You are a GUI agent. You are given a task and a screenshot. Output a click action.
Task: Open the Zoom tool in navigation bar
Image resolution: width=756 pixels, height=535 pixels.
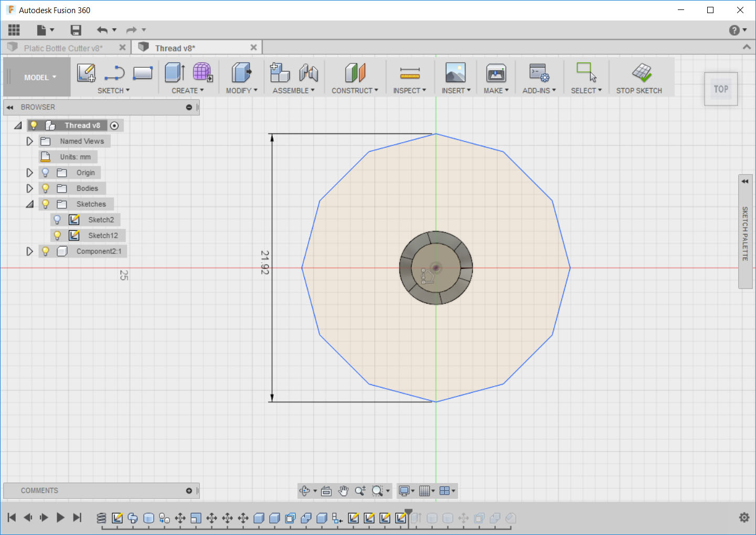(x=360, y=490)
